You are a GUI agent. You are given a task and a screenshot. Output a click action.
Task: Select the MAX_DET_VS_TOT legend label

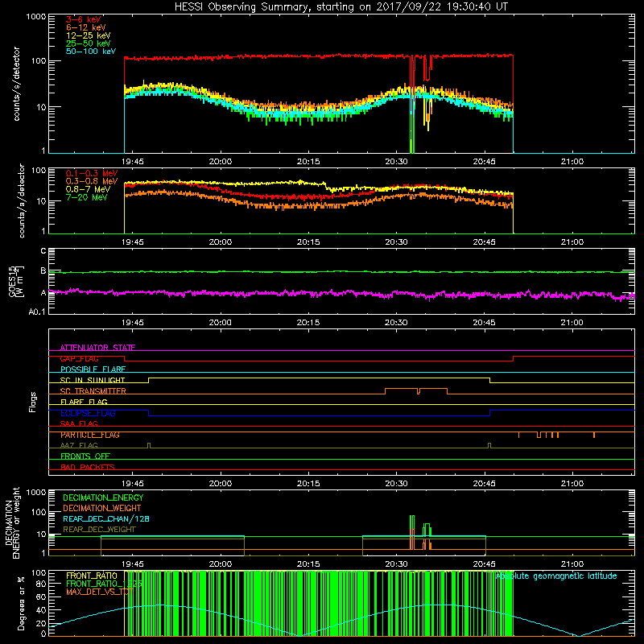click(x=100, y=592)
